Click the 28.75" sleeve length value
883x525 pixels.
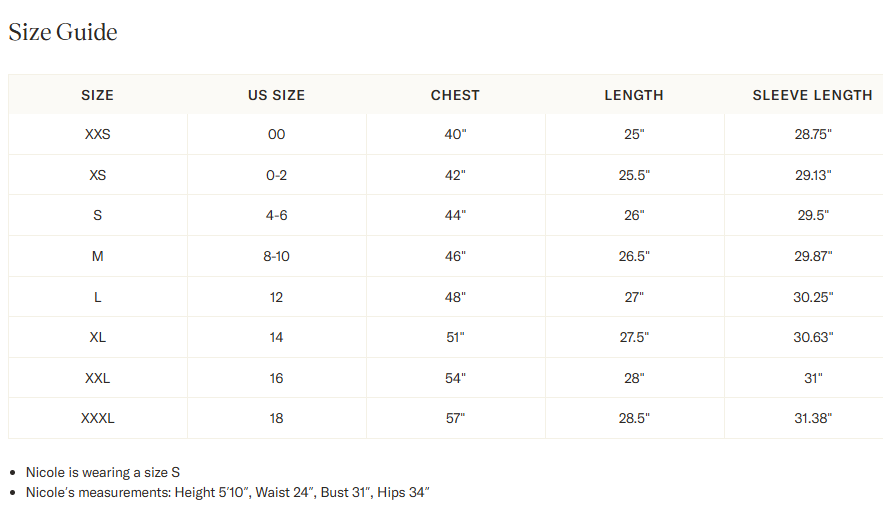[x=812, y=134]
